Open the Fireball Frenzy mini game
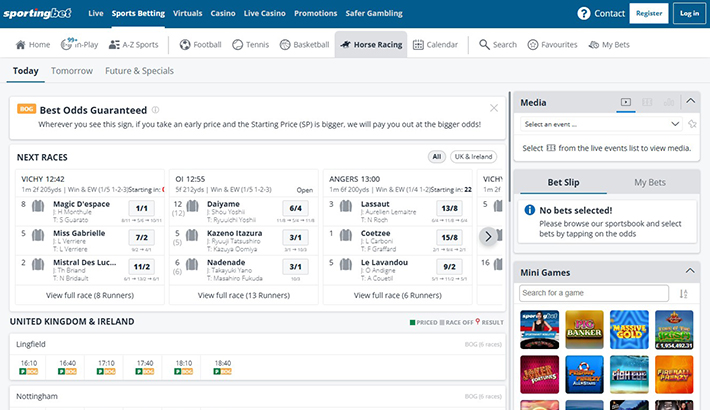Screen dimensions: 710x410 point(674,374)
